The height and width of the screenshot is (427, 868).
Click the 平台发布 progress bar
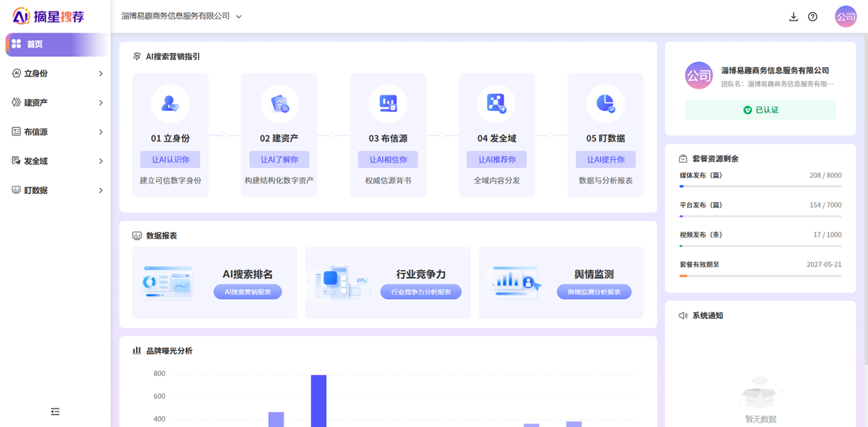pos(760,216)
